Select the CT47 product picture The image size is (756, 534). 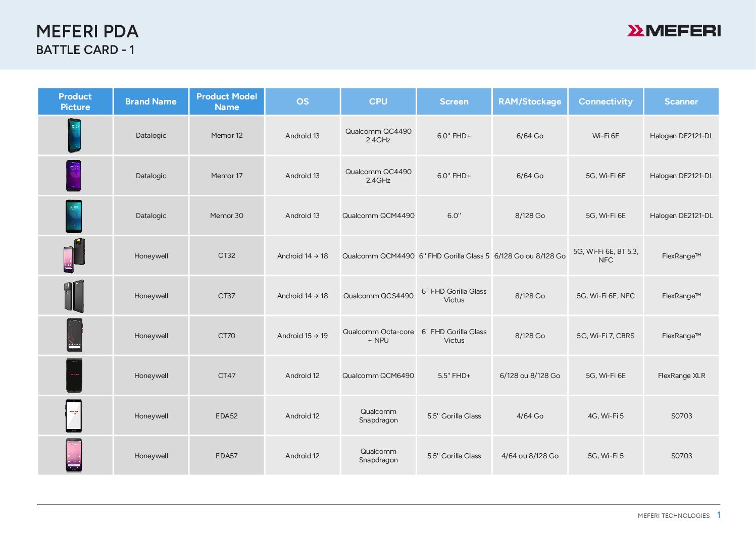[x=74, y=376]
